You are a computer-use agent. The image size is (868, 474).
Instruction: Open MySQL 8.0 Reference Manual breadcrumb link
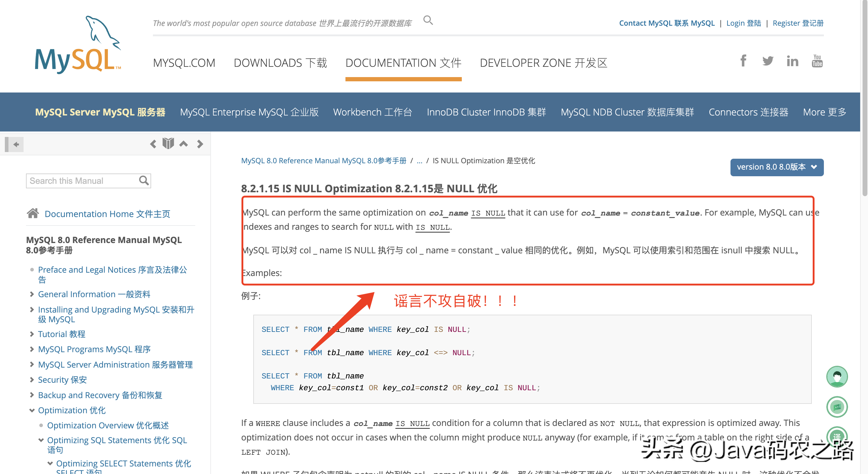click(x=323, y=161)
